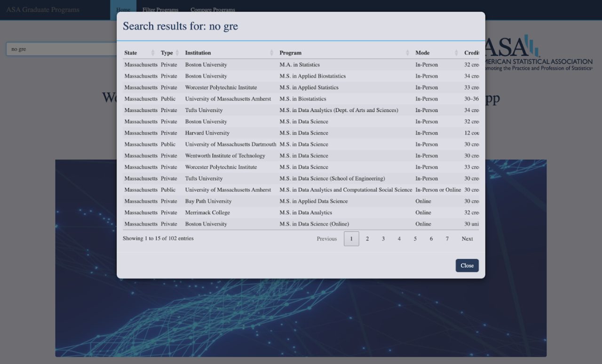Select M.S. in Data Analytics (Dept. of Arts and Sciences)

[x=339, y=110]
